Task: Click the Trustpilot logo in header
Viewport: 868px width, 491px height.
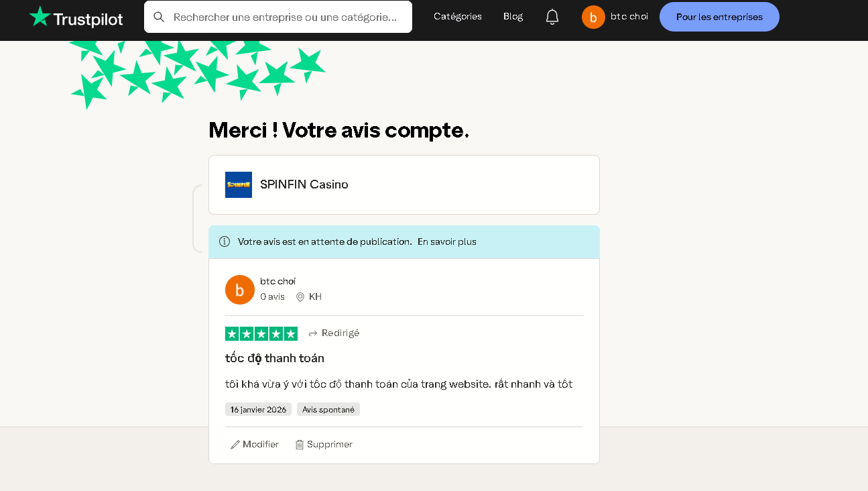Action: pyautogui.click(x=76, y=17)
